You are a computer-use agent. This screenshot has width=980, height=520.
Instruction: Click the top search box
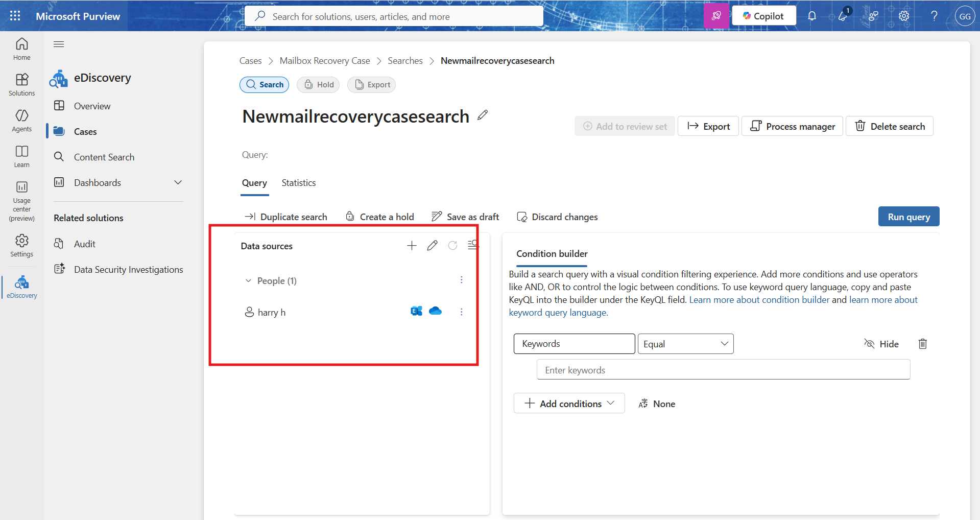pyautogui.click(x=394, y=16)
